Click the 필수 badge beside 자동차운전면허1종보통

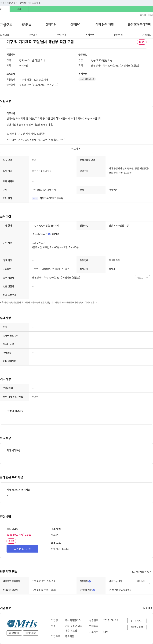[35, 199]
